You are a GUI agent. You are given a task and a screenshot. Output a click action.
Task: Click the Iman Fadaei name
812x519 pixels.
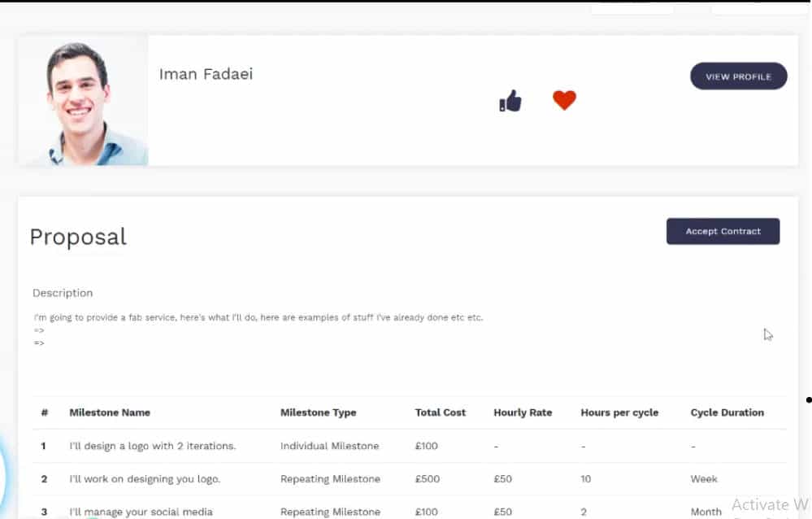click(206, 74)
